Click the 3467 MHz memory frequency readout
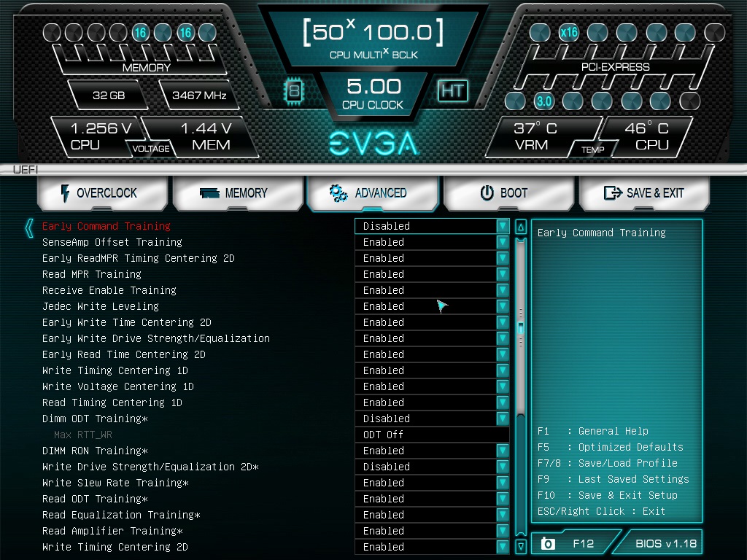The image size is (747, 560). (199, 96)
